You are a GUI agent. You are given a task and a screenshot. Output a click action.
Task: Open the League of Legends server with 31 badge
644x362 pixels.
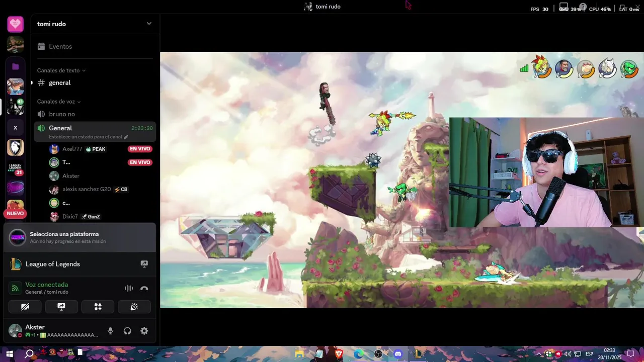tap(15, 168)
